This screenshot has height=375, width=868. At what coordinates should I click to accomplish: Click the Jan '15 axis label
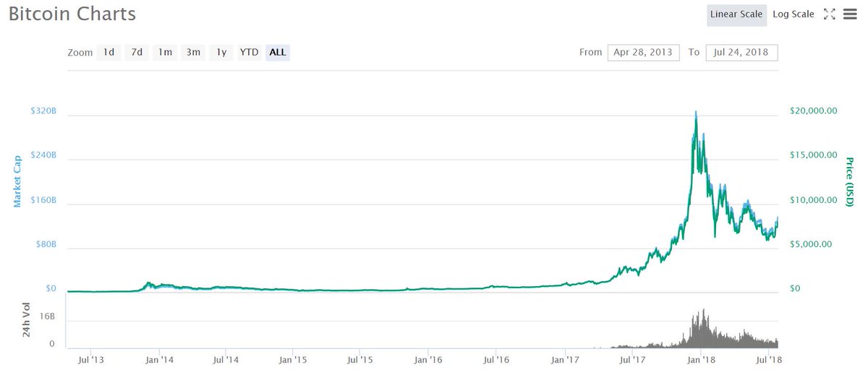tap(294, 359)
